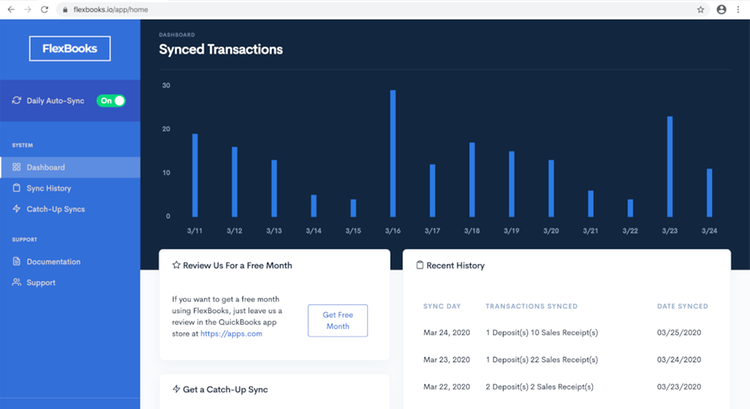
Task: Click the FlexBooks logo
Action: 70,49
